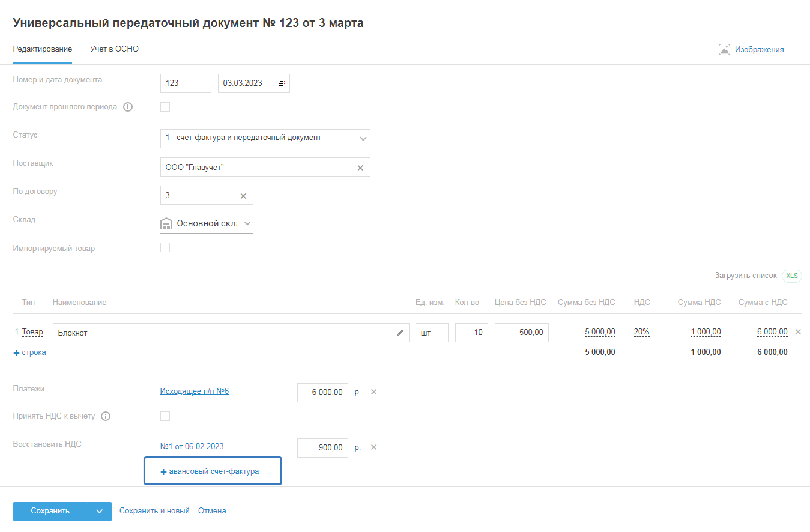
Task: Click the info icon beside Документ прошлого периода
Action: (127, 107)
